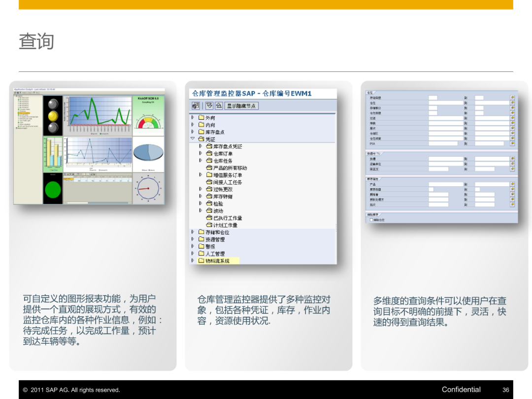Viewport: 532px width, 399px height.
Task: Click the 警报 folder icon
Action: coord(201,246)
